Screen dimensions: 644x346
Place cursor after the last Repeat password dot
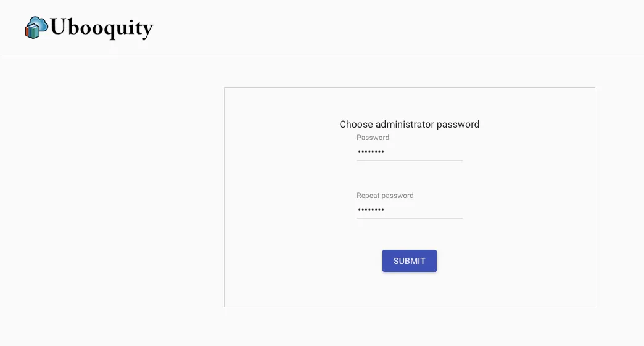386,210
